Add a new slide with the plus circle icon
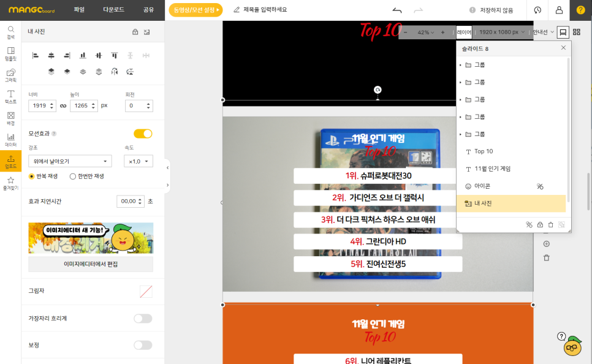 point(546,244)
